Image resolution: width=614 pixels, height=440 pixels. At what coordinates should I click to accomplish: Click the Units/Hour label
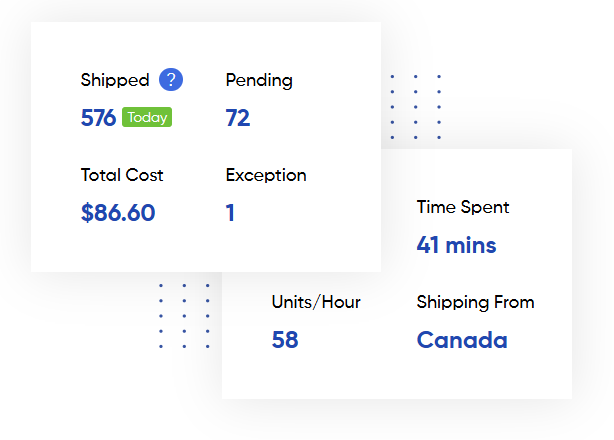tap(316, 302)
